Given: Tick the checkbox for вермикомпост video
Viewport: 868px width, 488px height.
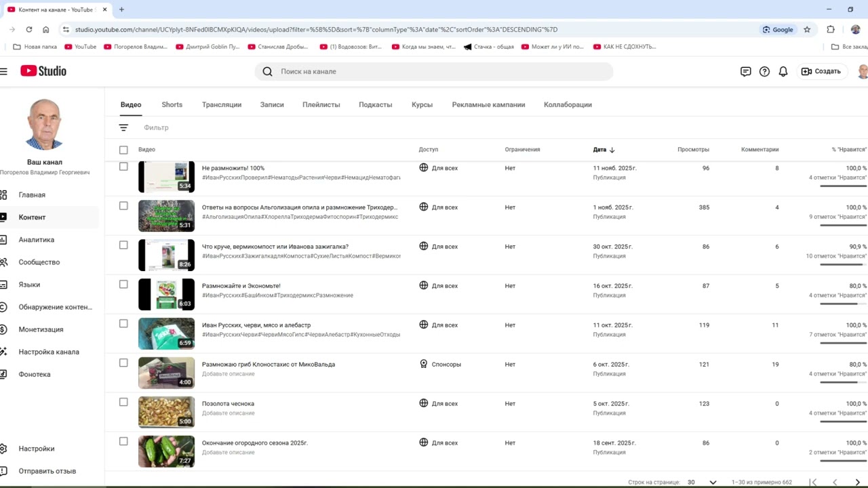Looking at the screenshot, I should coord(123,245).
